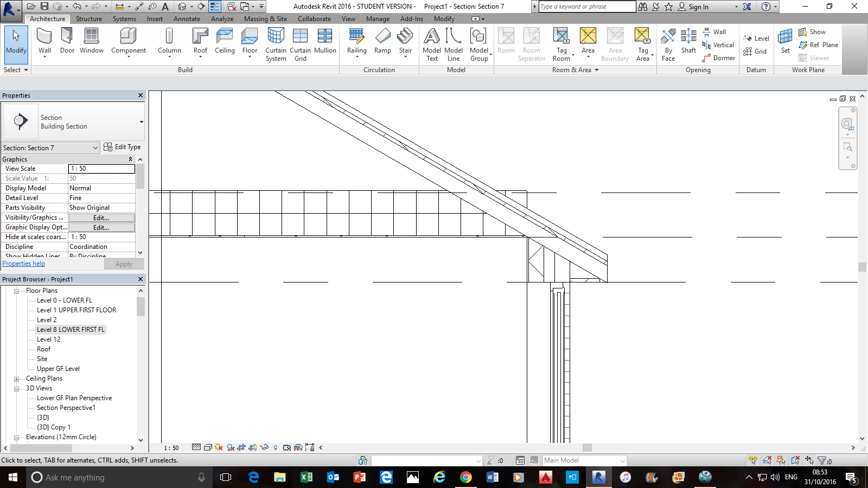Activate the Curtain Grid tool
This screenshot has width=868, height=488.
[300, 44]
